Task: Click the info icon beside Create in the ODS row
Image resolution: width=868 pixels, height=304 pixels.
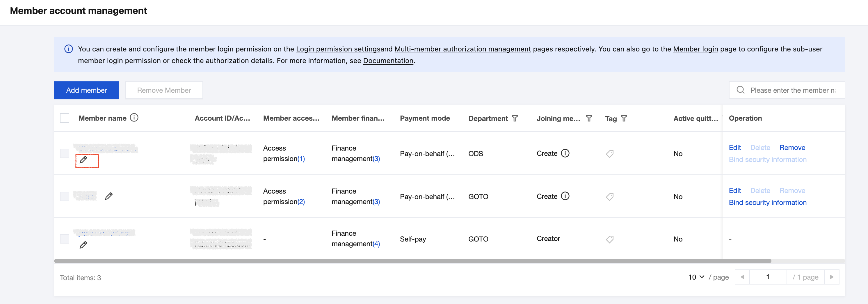Action: [x=565, y=153]
